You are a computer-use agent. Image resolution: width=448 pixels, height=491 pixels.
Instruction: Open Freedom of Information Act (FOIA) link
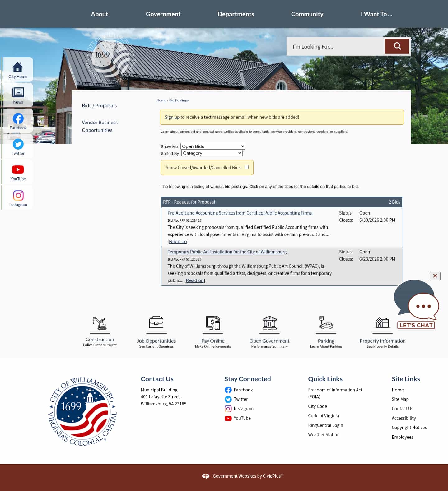point(335,393)
